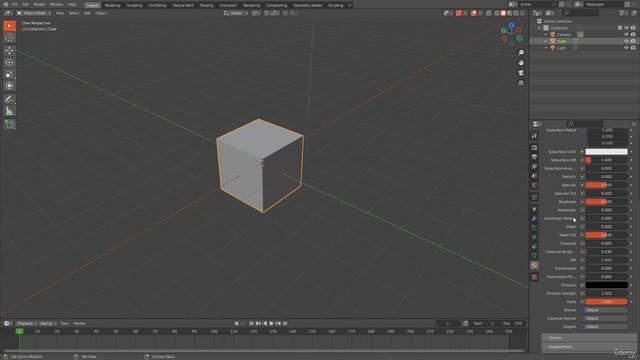This screenshot has height=360, width=640.
Task: Open the World properties tab icon
Action: pos(534,185)
